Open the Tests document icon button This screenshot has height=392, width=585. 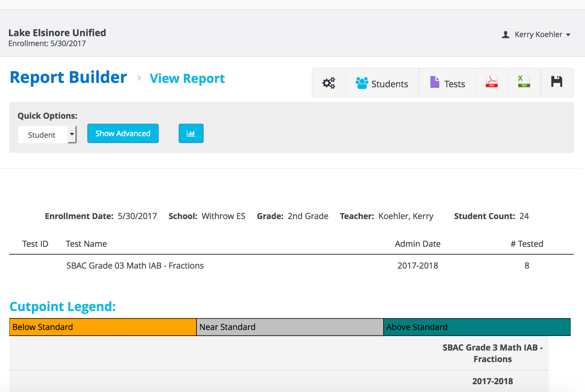[447, 83]
